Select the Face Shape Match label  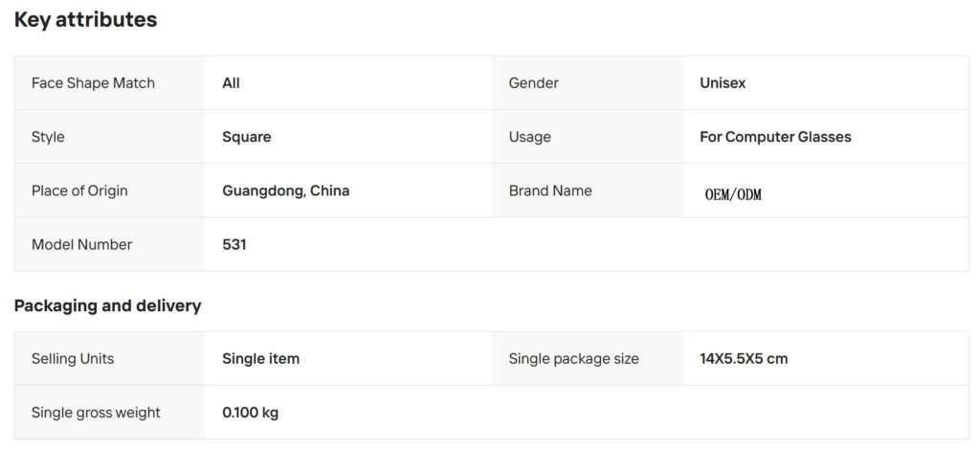click(93, 83)
